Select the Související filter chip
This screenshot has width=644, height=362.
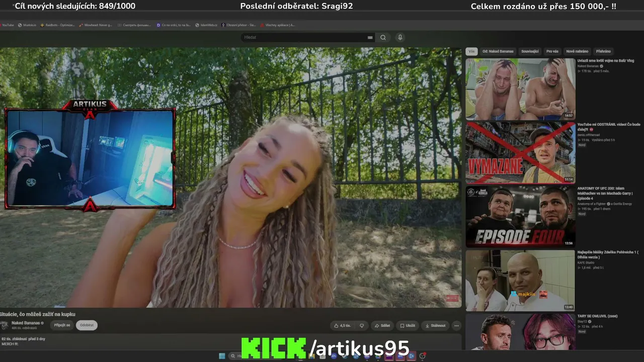[530, 51]
